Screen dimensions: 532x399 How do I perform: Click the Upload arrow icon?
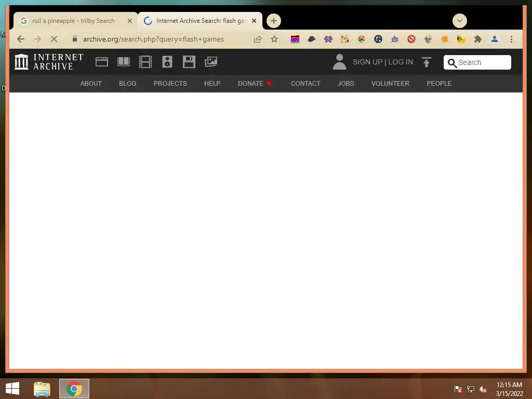click(427, 62)
